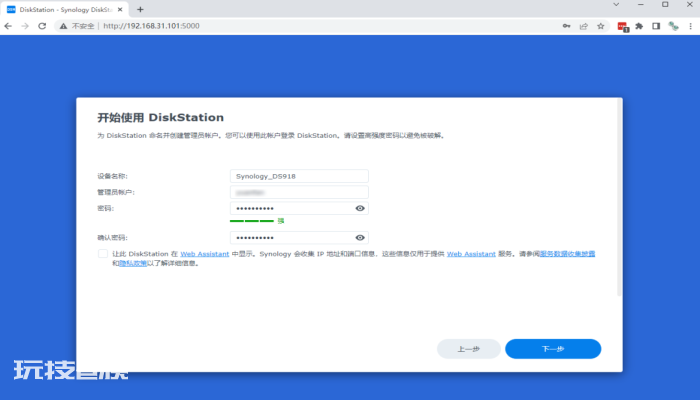The width and height of the screenshot is (700, 400).
Task: Show password in password field
Action: (x=360, y=208)
